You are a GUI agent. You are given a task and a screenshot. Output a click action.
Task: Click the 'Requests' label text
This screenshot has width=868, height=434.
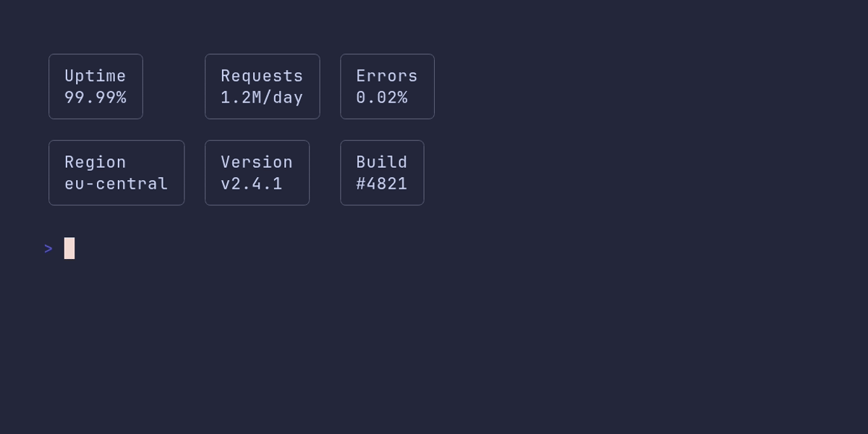pos(262,76)
